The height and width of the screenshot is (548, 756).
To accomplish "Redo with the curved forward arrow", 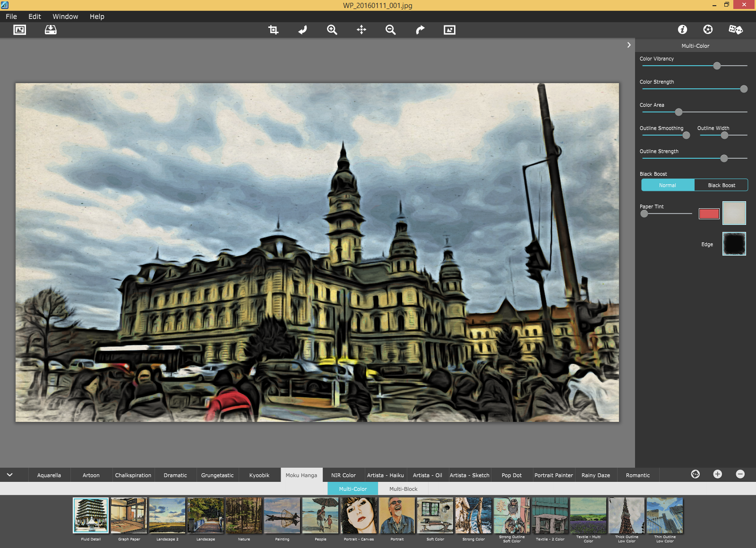I will pyautogui.click(x=420, y=30).
